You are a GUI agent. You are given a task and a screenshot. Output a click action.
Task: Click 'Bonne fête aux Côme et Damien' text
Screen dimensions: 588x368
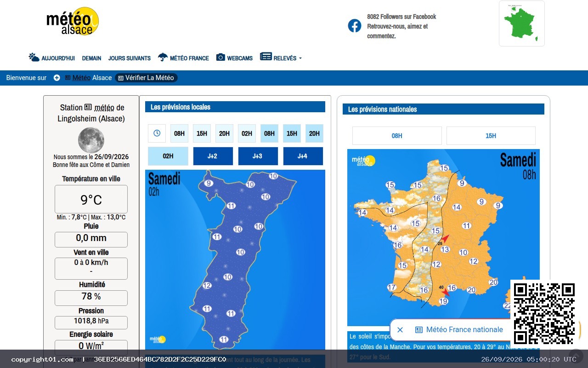point(91,165)
